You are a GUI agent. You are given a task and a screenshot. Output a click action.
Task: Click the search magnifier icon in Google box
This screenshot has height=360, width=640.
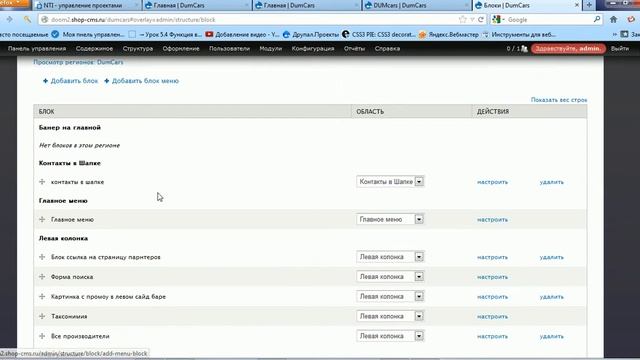point(597,19)
